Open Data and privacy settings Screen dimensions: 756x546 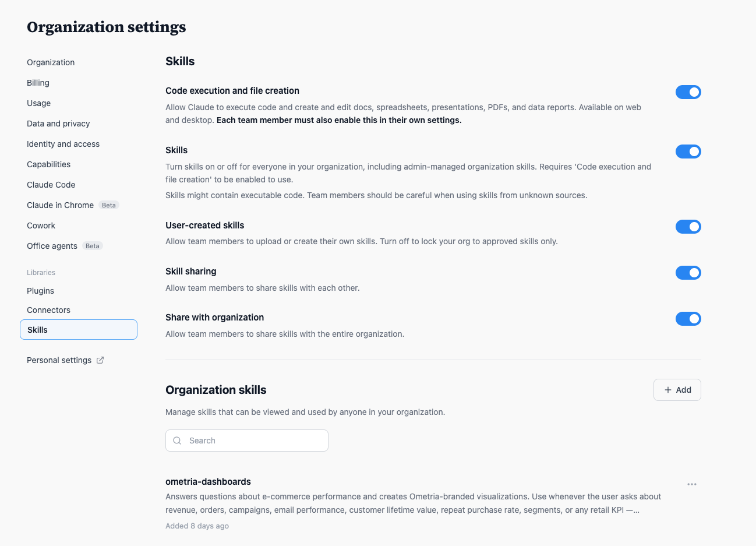(x=58, y=124)
